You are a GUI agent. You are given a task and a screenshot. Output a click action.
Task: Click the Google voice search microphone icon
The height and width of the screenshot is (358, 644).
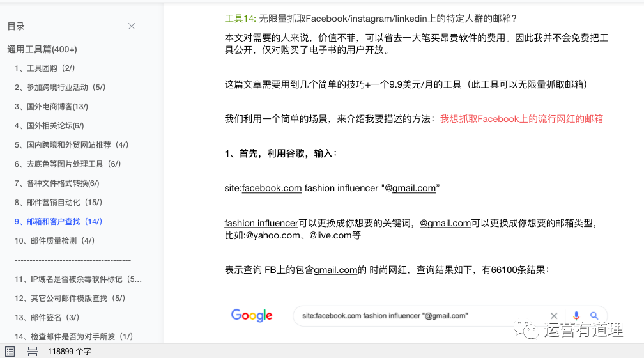click(x=576, y=316)
